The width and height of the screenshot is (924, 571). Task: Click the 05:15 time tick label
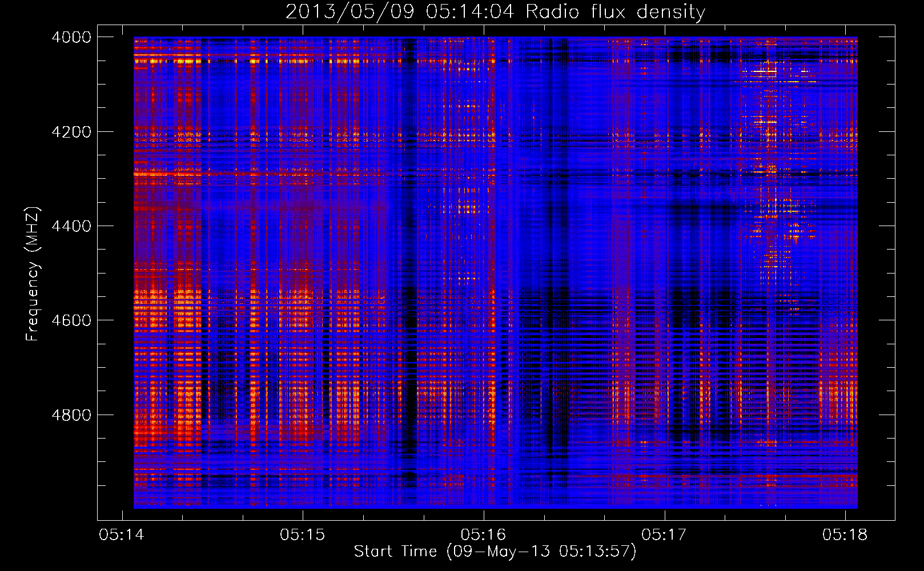coord(303,535)
